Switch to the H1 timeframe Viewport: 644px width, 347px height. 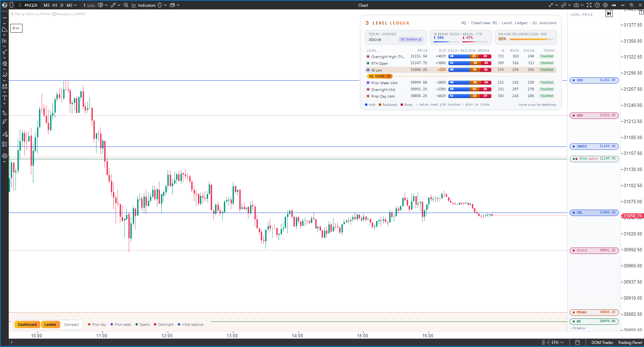pyautogui.click(x=55, y=5)
